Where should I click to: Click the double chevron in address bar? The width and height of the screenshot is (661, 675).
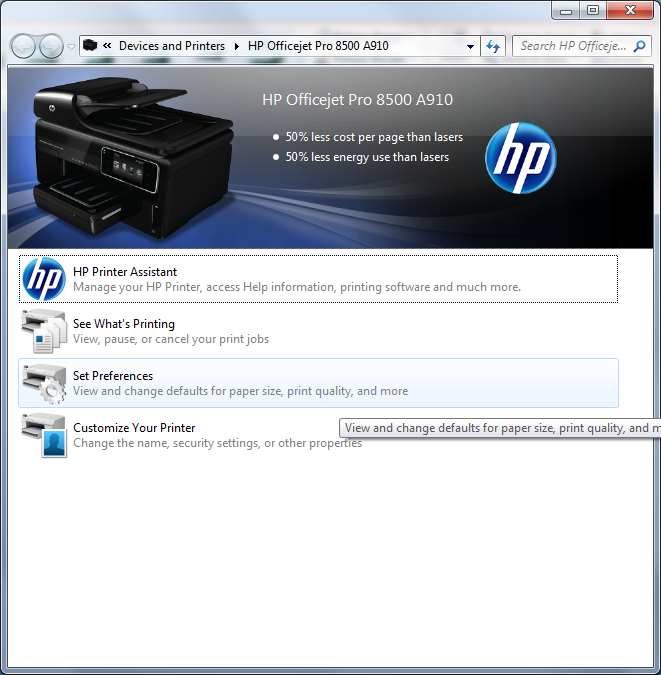click(x=107, y=45)
